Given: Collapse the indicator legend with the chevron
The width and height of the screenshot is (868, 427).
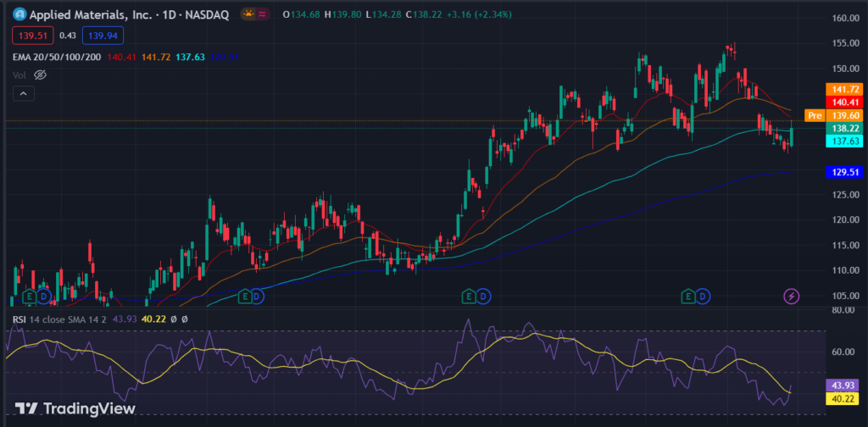Looking at the screenshot, I should pos(23,93).
